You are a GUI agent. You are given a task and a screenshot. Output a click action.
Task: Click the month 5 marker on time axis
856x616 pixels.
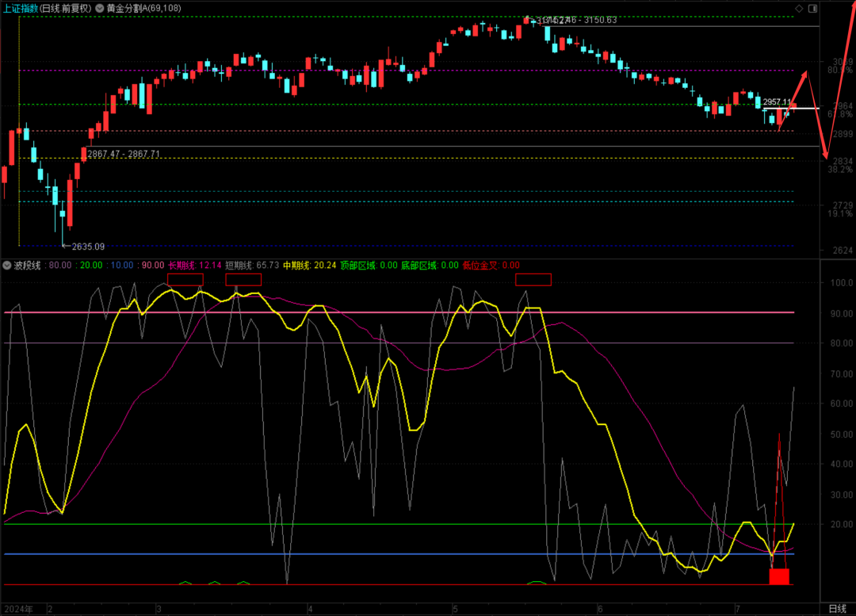(455, 609)
